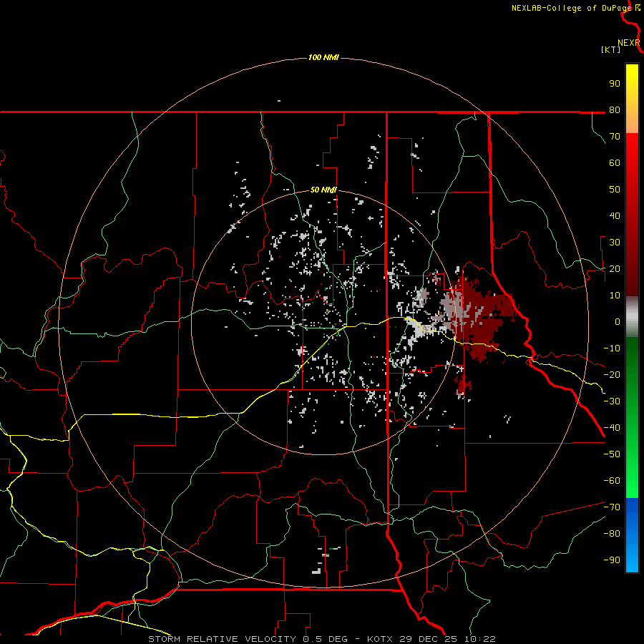This screenshot has height=644, width=644.
Task: Click the -50 value on velocity scale
Action: click(x=612, y=454)
